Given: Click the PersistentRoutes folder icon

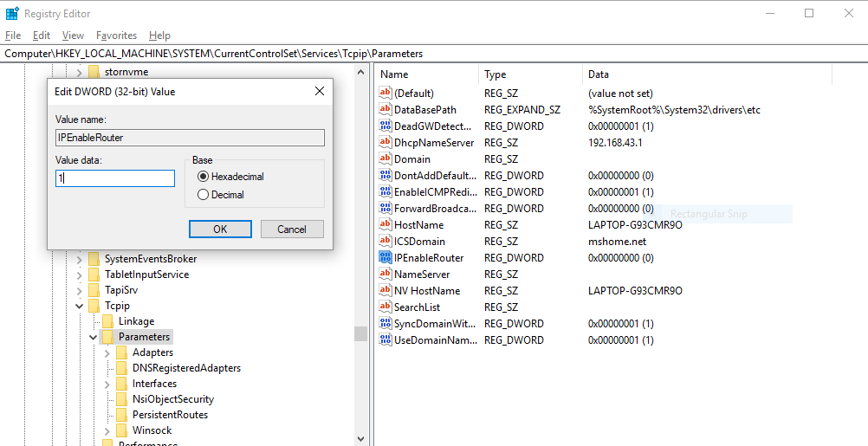Looking at the screenshot, I should tap(122, 415).
